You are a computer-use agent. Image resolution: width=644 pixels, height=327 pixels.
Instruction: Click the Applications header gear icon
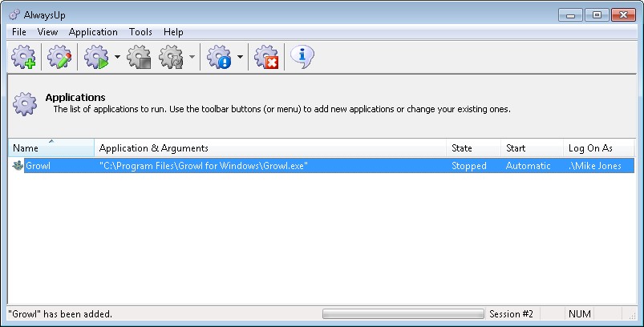click(x=25, y=103)
